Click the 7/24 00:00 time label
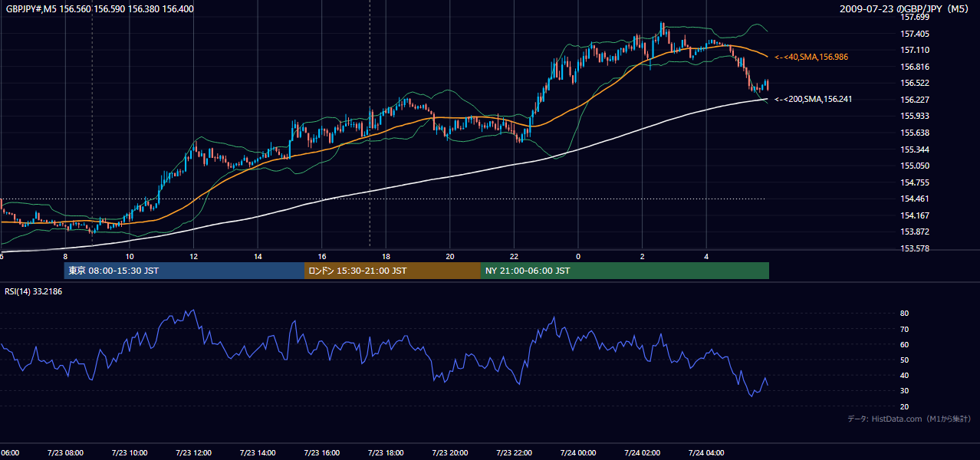This screenshot has width=980, height=460. point(577,453)
